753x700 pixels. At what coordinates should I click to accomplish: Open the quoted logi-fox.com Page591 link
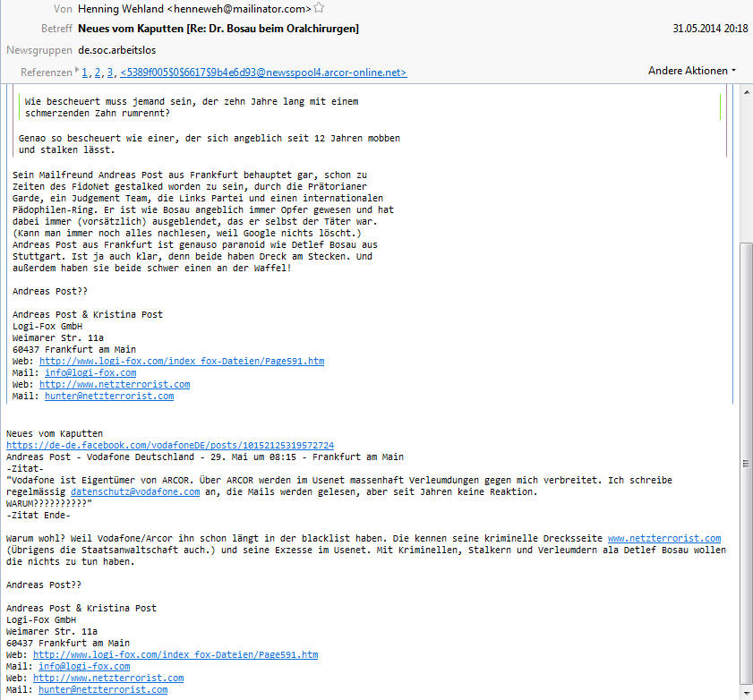[182, 361]
